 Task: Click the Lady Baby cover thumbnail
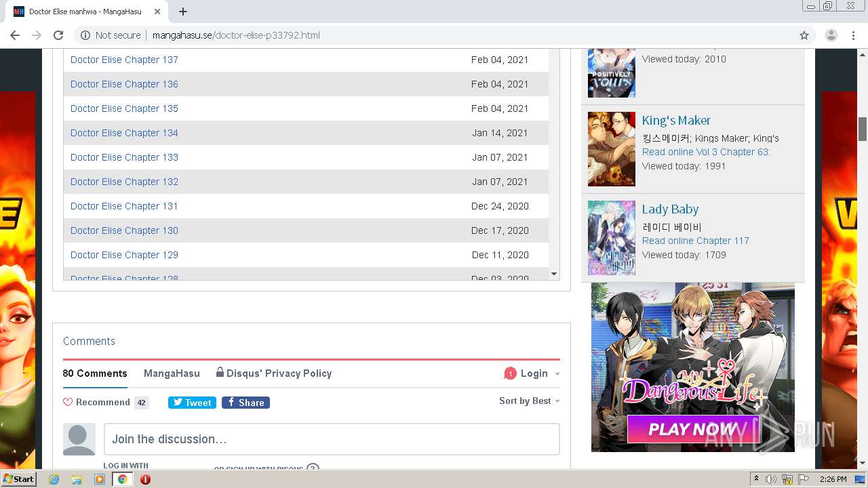point(612,238)
